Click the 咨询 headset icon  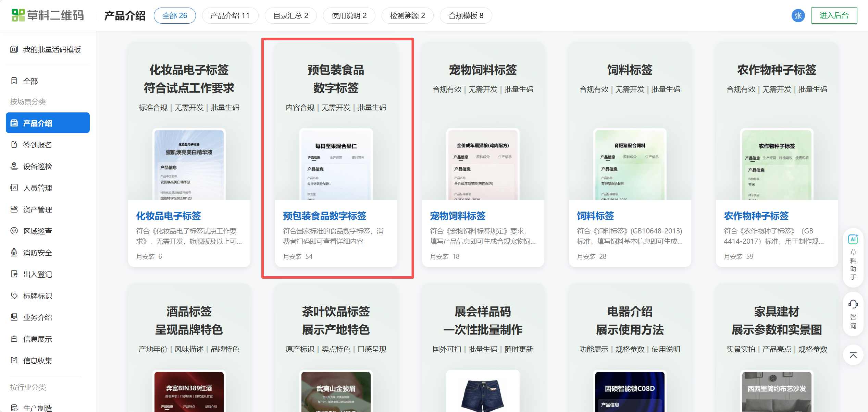(853, 304)
